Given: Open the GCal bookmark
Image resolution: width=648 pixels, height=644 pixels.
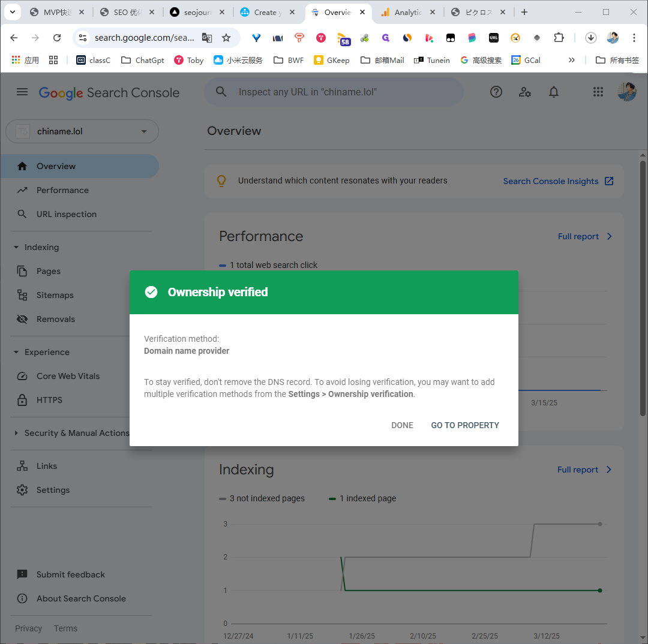Looking at the screenshot, I should [526, 61].
